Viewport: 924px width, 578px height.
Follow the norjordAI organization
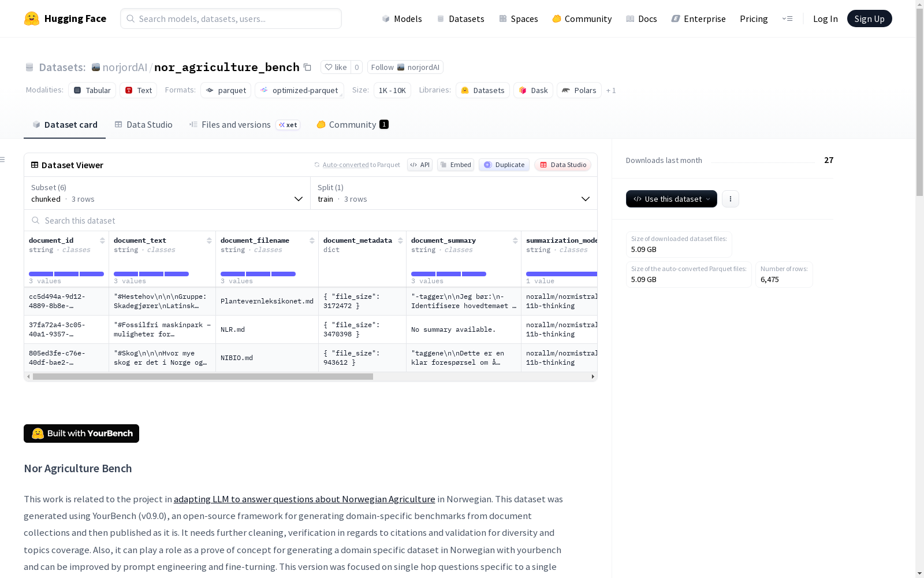click(x=405, y=67)
